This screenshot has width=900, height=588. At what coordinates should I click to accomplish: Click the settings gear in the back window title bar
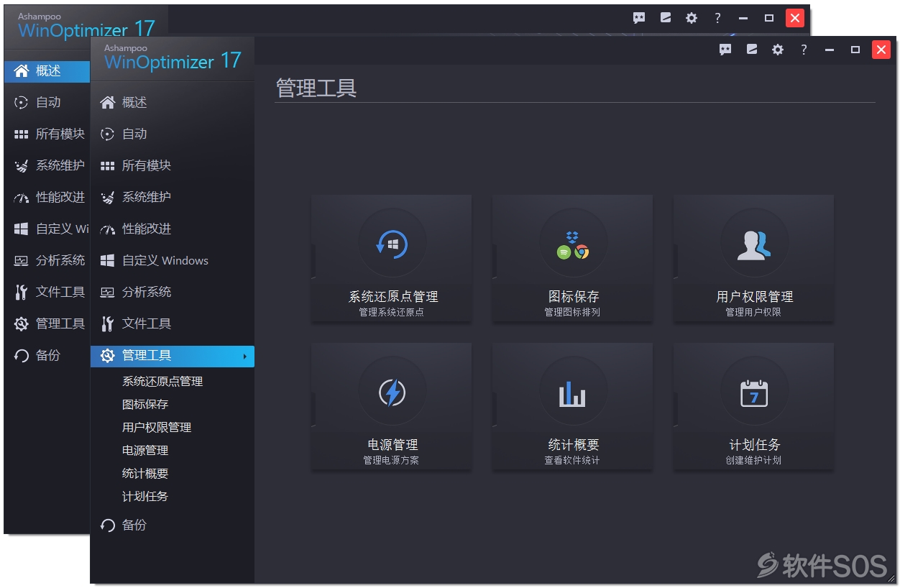[692, 18]
